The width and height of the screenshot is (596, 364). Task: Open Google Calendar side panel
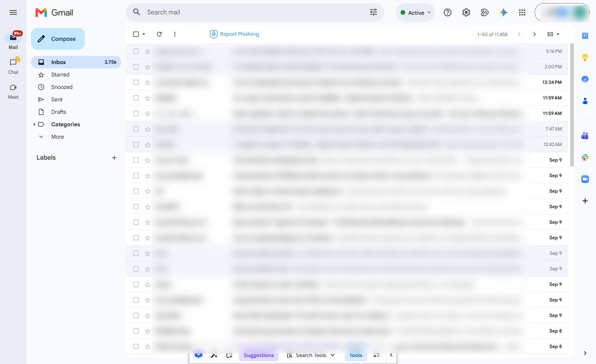pos(585,36)
